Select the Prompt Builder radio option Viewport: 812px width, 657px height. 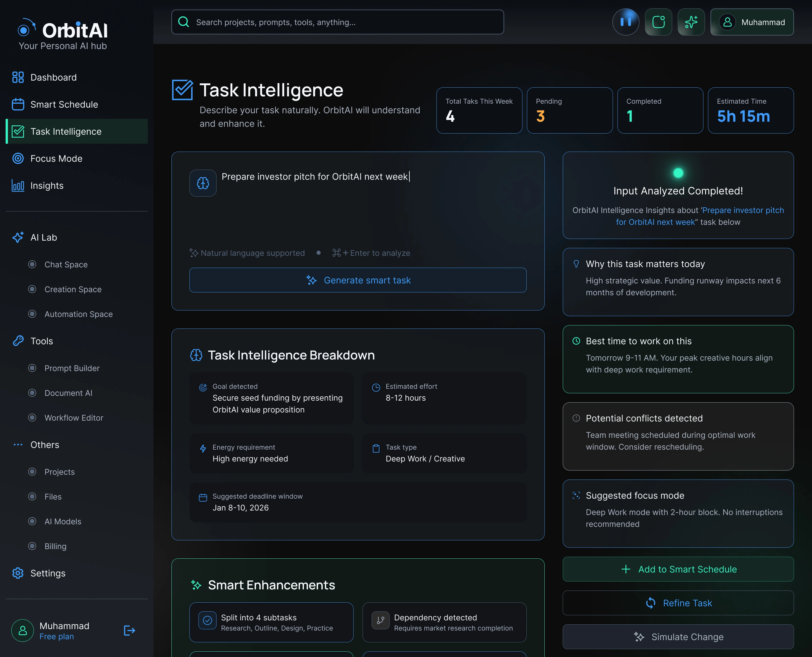tap(33, 368)
